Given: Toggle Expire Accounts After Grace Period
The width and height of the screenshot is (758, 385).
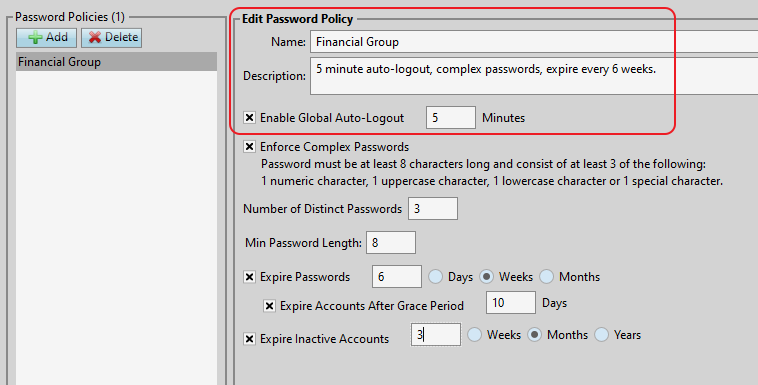Looking at the screenshot, I should tap(269, 306).
